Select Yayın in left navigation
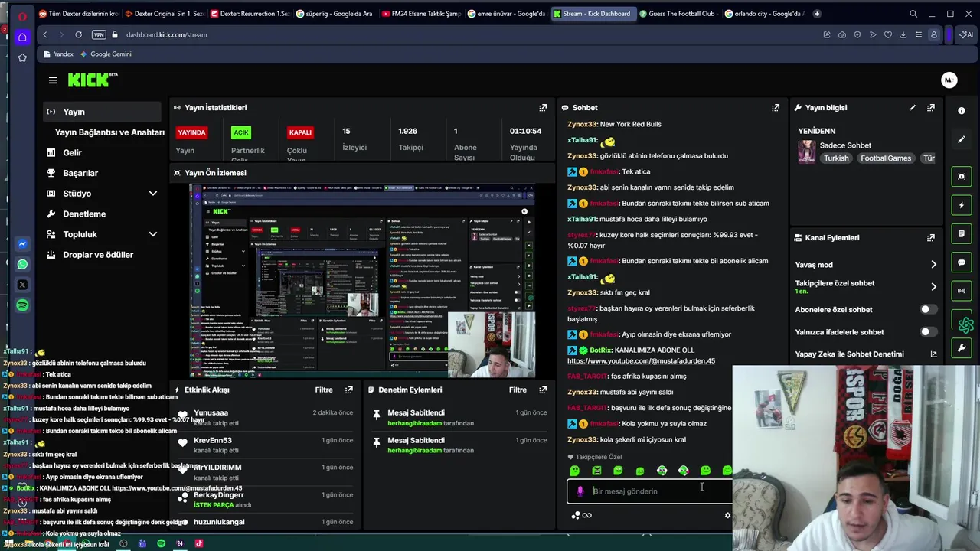This screenshot has width=980, height=551. pos(102,112)
